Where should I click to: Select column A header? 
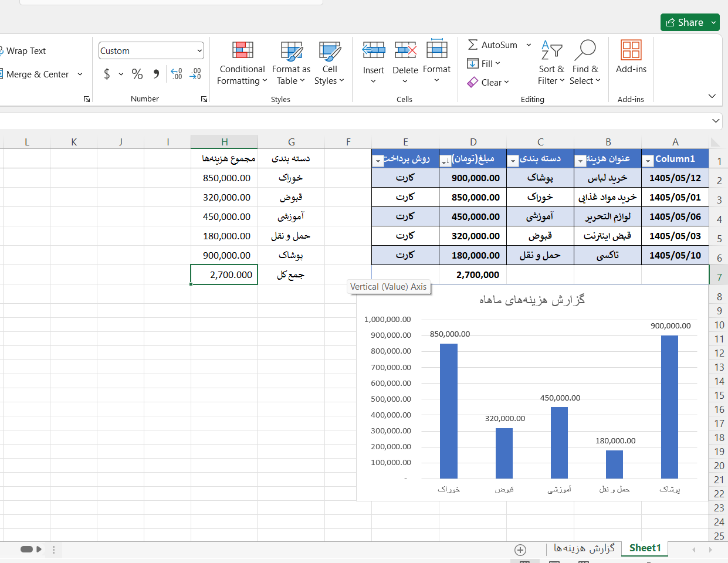click(675, 142)
